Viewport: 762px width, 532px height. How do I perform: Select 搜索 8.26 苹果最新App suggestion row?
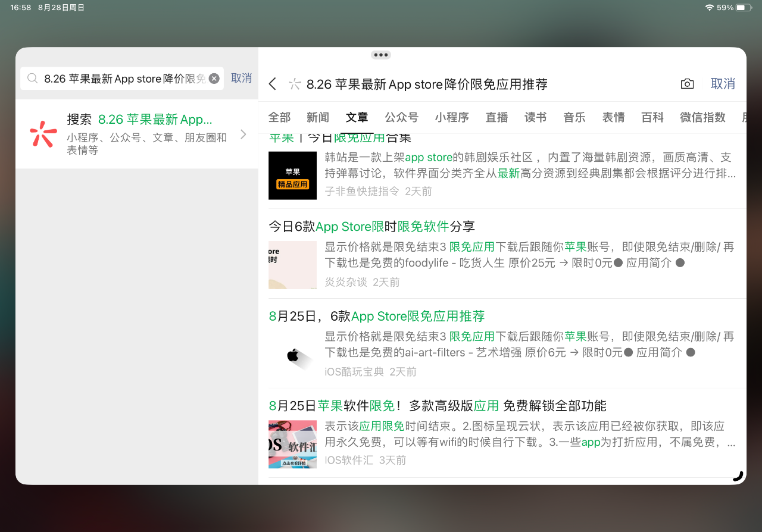click(x=137, y=134)
